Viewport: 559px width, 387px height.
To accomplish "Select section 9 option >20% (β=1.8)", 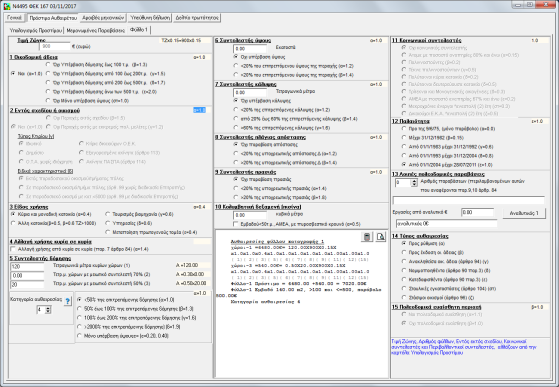I will pyautogui.click(x=280, y=197).
